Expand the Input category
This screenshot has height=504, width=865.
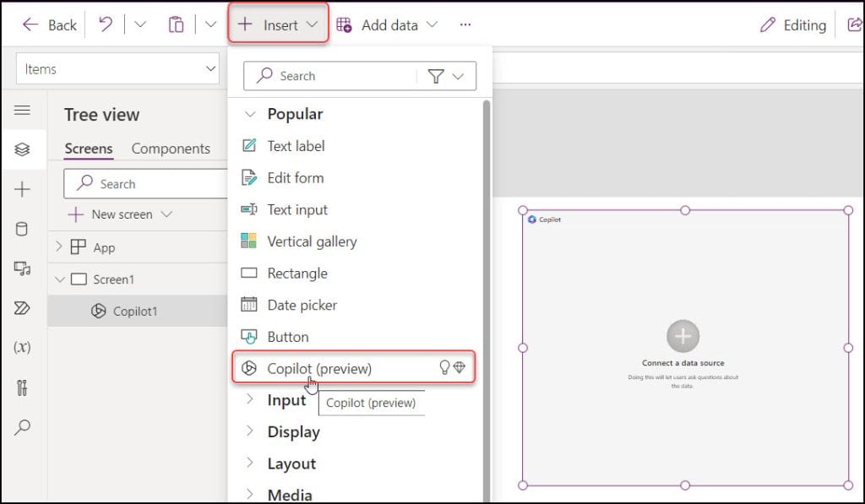[250, 398]
